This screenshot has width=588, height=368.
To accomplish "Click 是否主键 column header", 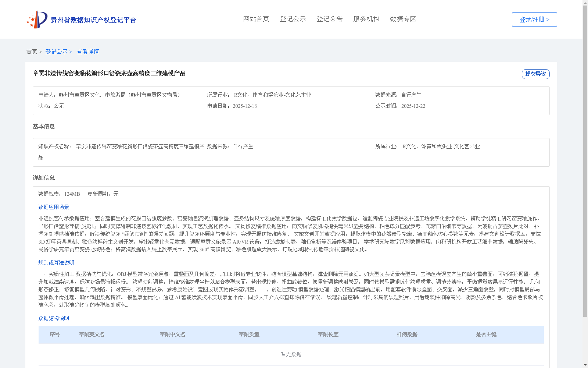I will (x=486, y=335).
